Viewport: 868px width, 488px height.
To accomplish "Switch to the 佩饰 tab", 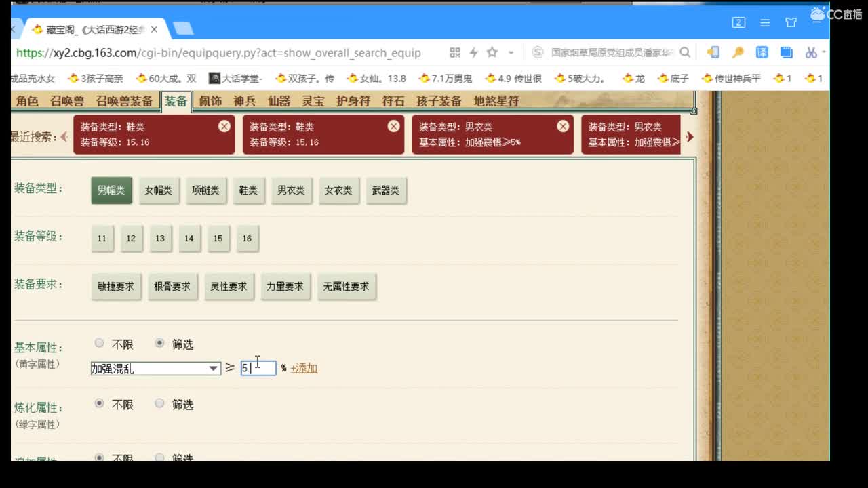I will [210, 101].
